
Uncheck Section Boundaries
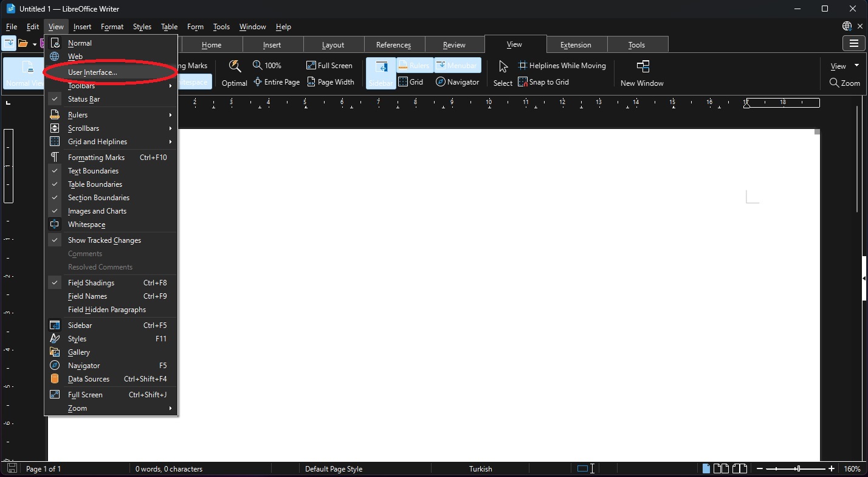[x=111, y=198]
